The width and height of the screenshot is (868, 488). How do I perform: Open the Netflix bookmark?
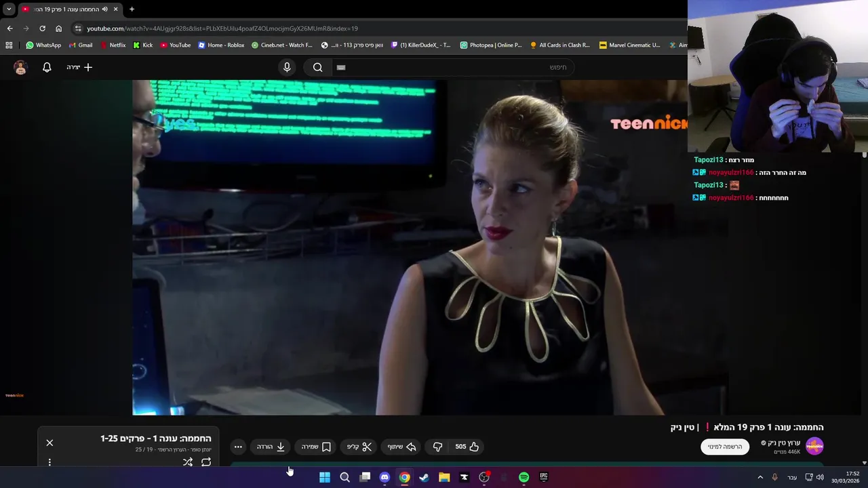113,45
